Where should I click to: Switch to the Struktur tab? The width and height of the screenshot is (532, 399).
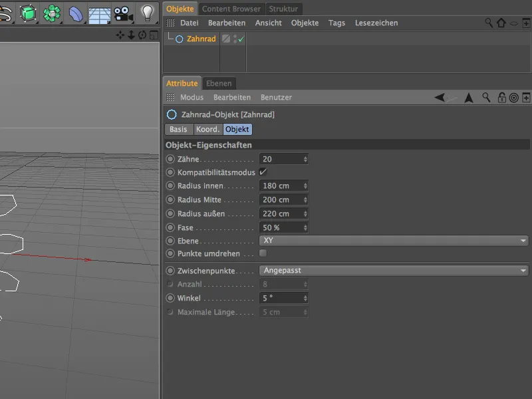pyautogui.click(x=283, y=9)
